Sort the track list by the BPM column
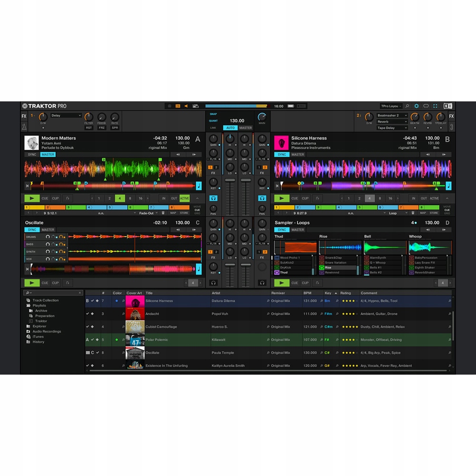This screenshot has height=476, width=476. (x=307, y=293)
